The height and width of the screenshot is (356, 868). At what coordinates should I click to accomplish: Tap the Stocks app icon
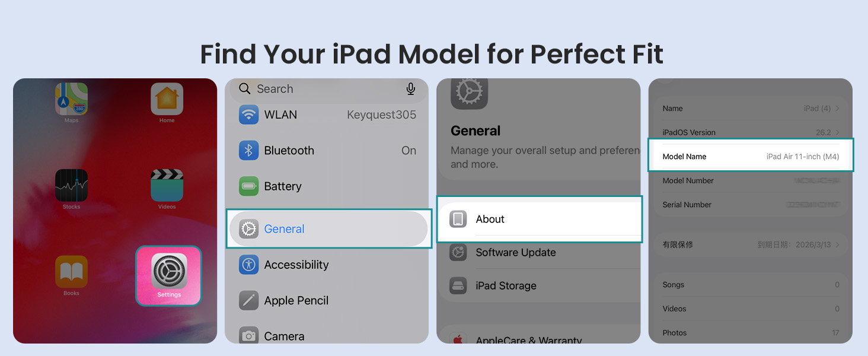tap(71, 185)
